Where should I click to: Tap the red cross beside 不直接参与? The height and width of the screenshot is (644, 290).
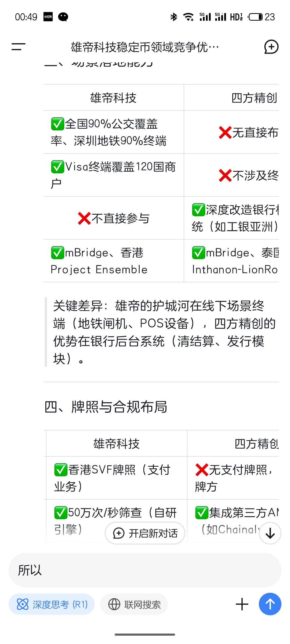[84, 218]
